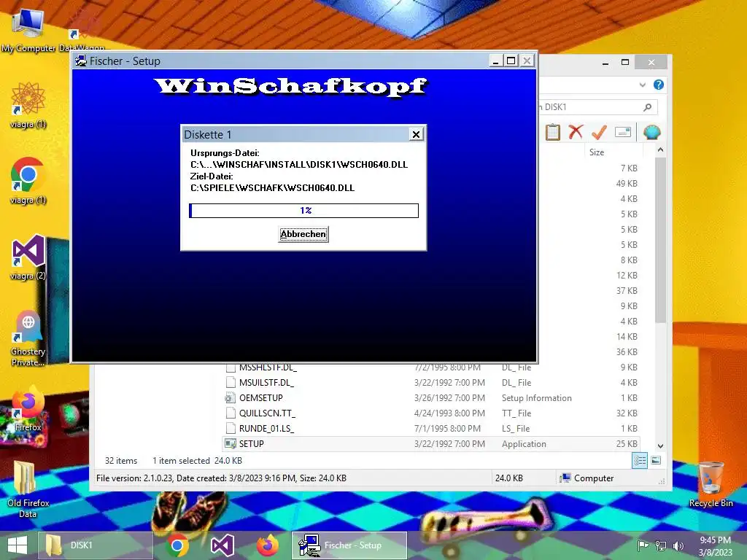Minimize the Explorer DISK1 window
747x560 pixels.
(605, 63)
